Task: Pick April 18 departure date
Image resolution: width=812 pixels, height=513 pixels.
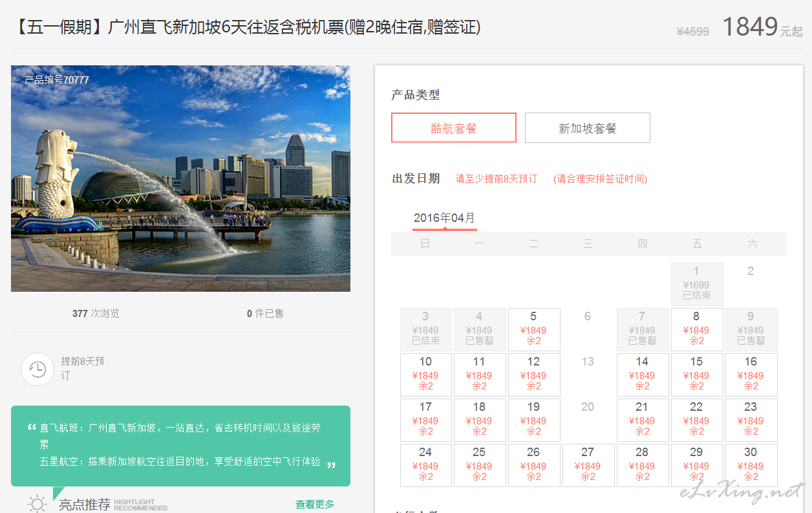Action: click(480, 420)
